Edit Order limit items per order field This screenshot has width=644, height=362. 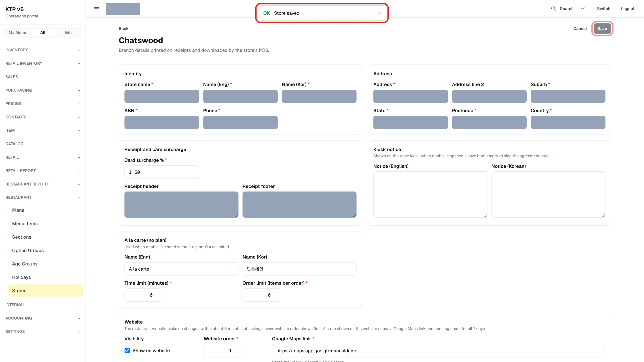tap(261, 295)
